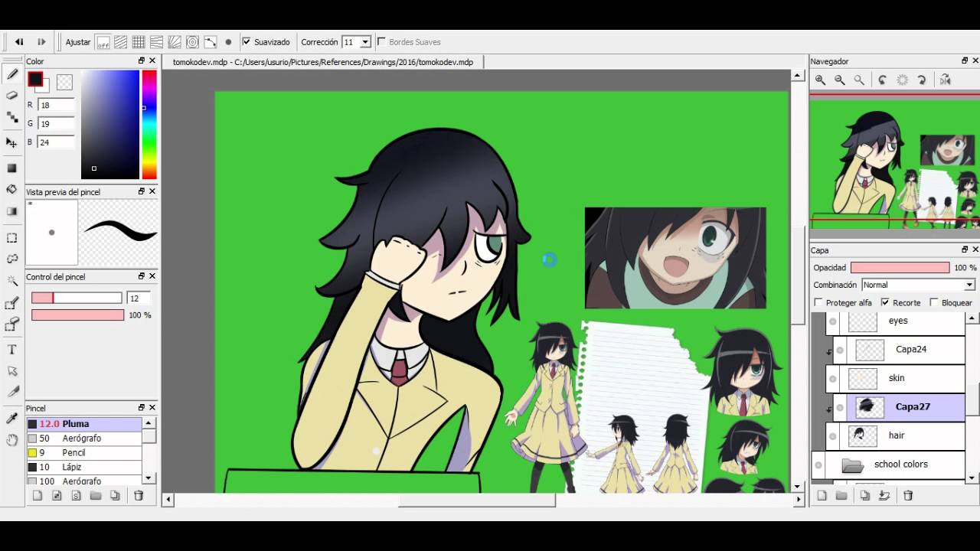Duplicate the layer in the Capa panel
Image resolution: width=980 pixels, height=551 pixels.
point(864,495)
